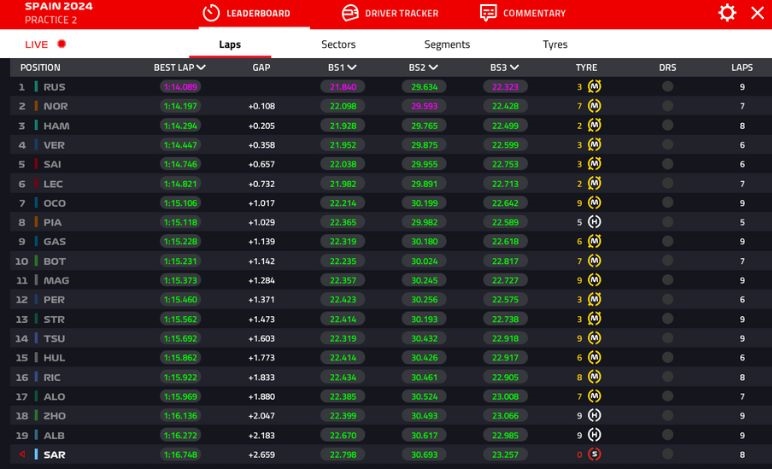The width and height of the screenshot is (772, 469).
Task: Open the Commentary speech bubble icon
Action: (488, 13)
